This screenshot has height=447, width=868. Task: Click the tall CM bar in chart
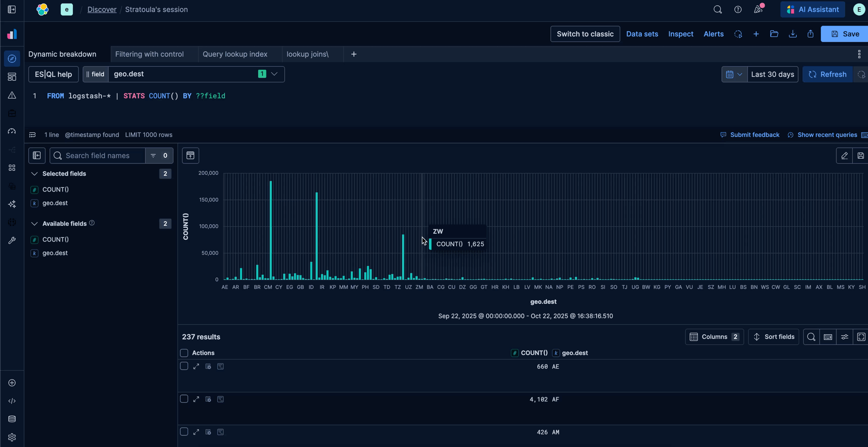(x=270, y=230)
